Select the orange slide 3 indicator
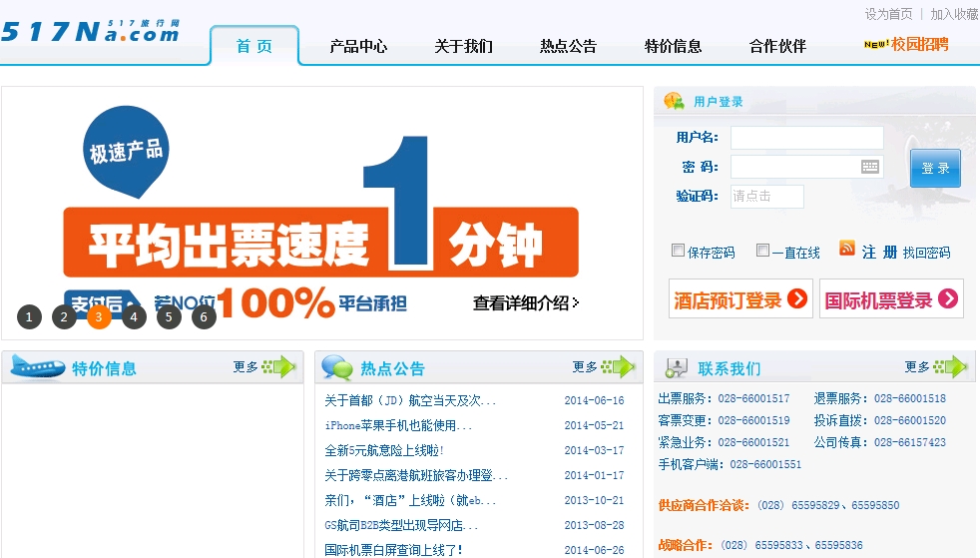Image resolution: width=980 pixels, height=558 pixels. (x=99, y=316)
